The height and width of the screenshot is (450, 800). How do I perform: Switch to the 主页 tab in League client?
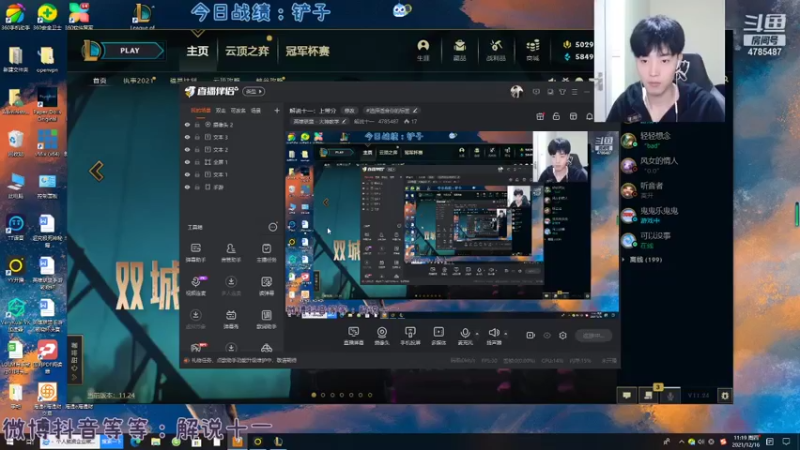coord(197,51)
